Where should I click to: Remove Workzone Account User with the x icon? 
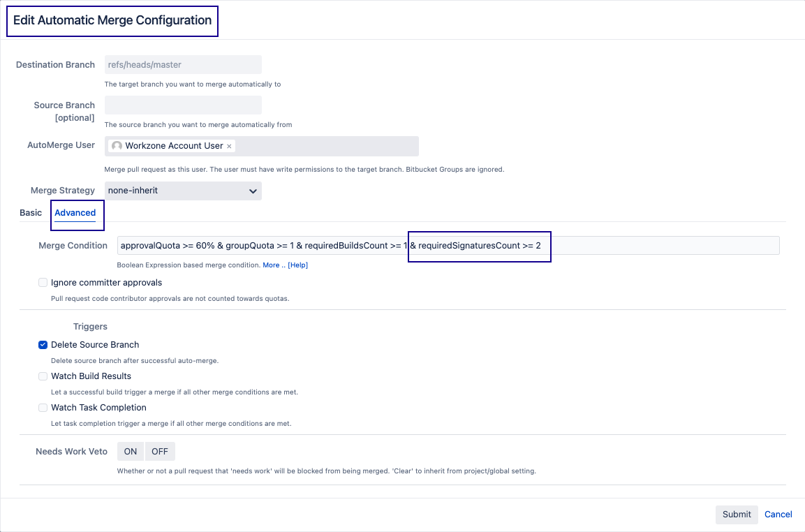229,147
